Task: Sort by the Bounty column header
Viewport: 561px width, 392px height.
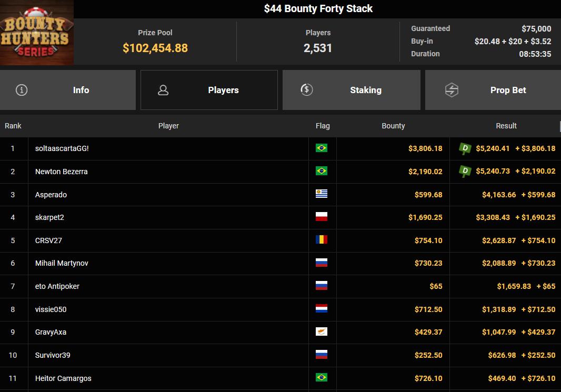Action: (x=393, y=126)
